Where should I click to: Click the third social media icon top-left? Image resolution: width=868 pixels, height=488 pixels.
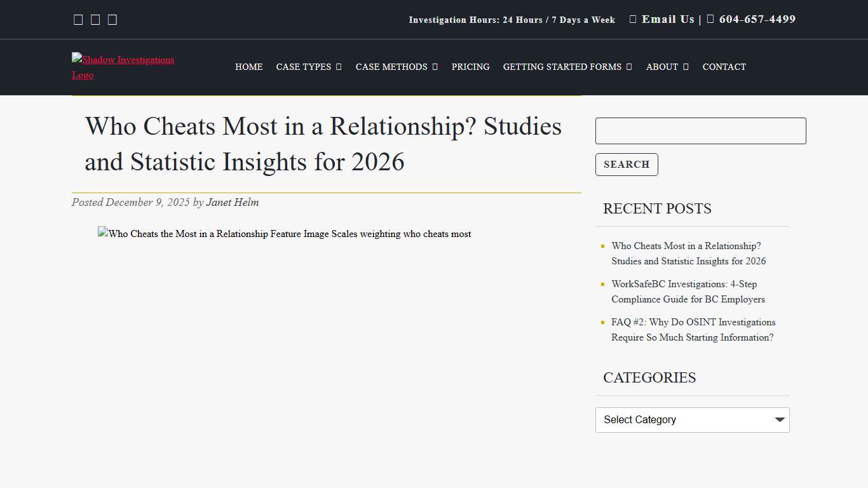pos(112,19)
